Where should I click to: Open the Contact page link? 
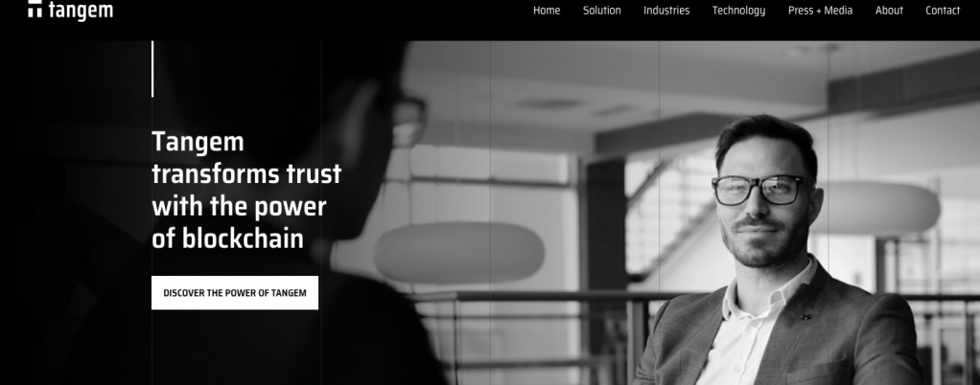tap(943, 11)
